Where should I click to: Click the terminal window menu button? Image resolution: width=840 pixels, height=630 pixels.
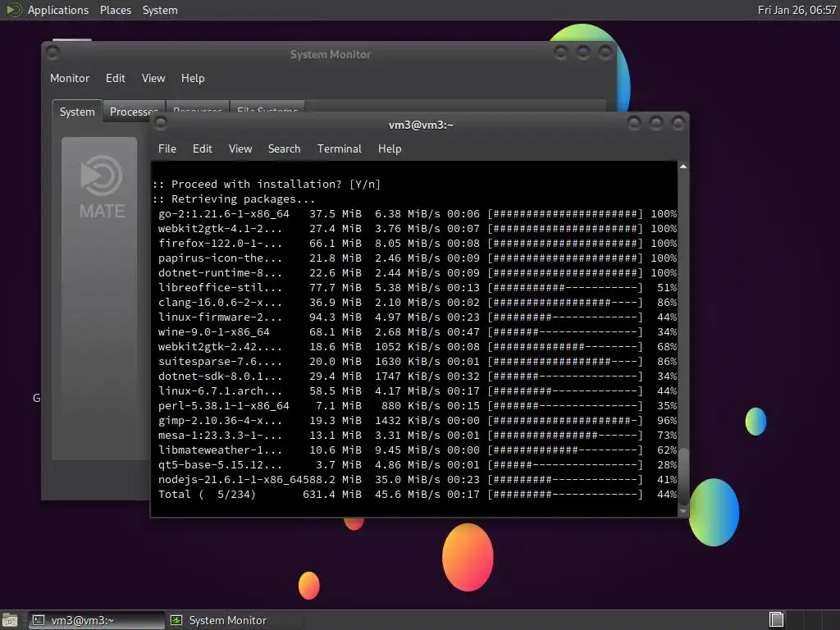pos(160,124)
